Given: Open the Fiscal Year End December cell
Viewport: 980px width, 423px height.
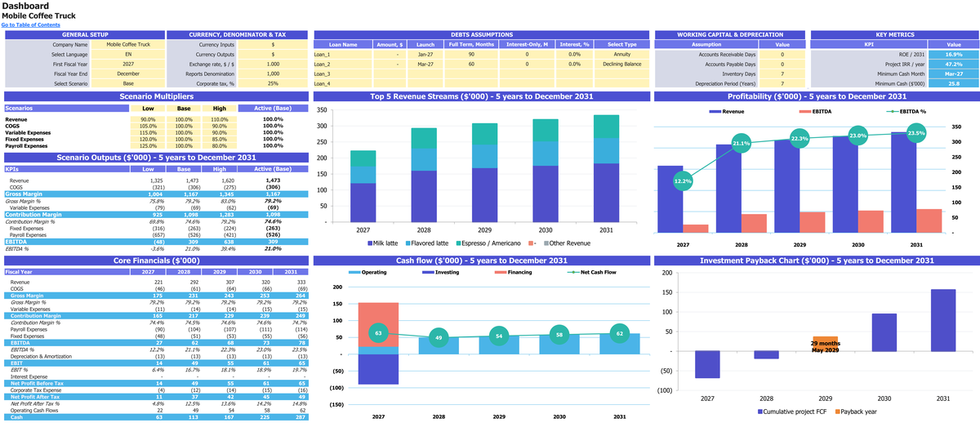Looking at the screenshot, I should 128,73.
